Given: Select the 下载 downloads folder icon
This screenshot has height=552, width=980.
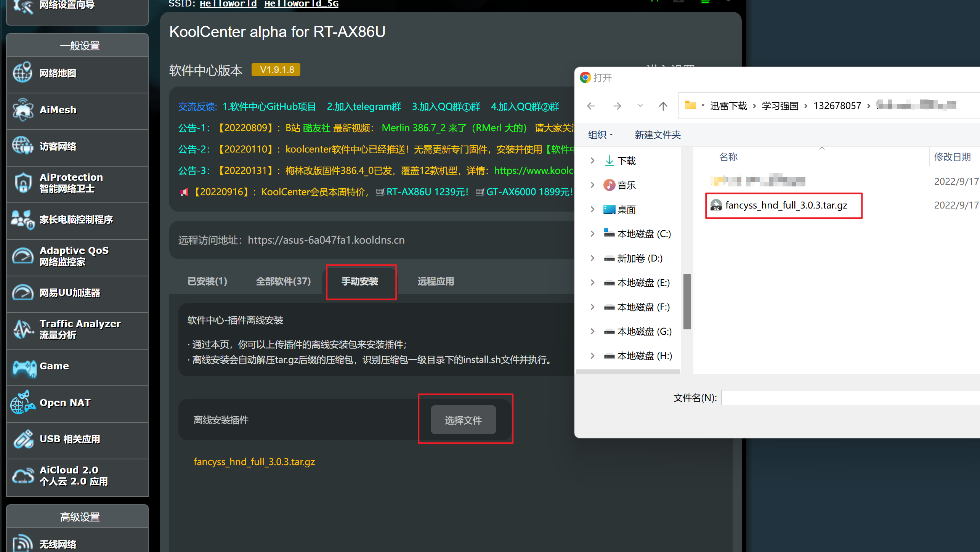Looking at the screenshot, I should tap(609, 160).
